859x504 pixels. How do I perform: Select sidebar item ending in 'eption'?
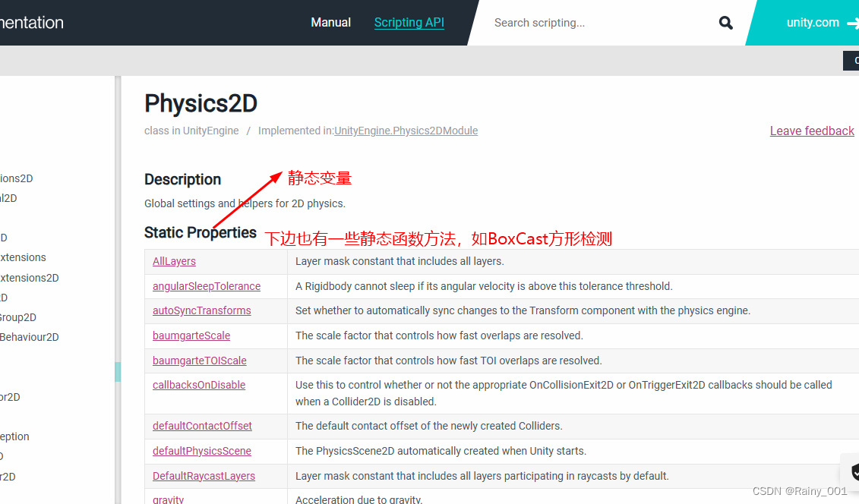[x=14, y=436]
